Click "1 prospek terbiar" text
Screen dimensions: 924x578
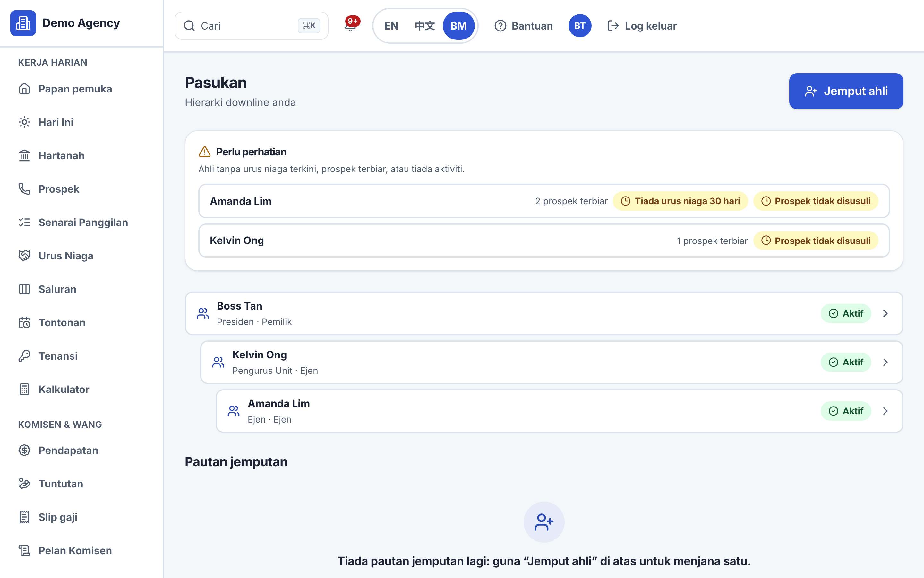pyautogui.click(x=712, y=241)
